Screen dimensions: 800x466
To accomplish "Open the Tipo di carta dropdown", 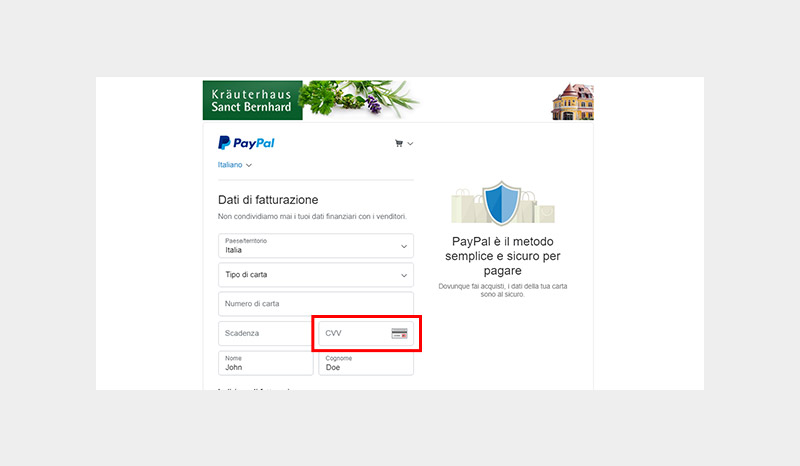I will [x=316, y=275].
